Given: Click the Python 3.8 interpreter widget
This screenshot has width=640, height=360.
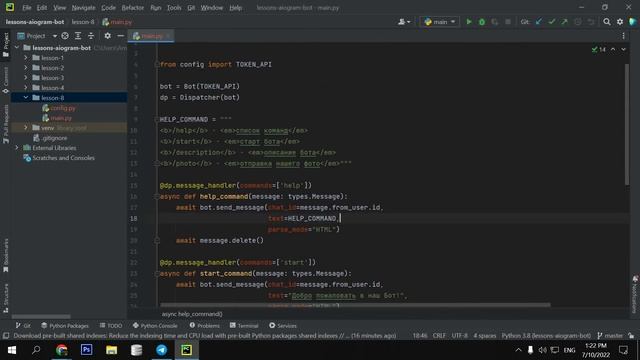Looking at the screenshot, I should tap(546, 336).
